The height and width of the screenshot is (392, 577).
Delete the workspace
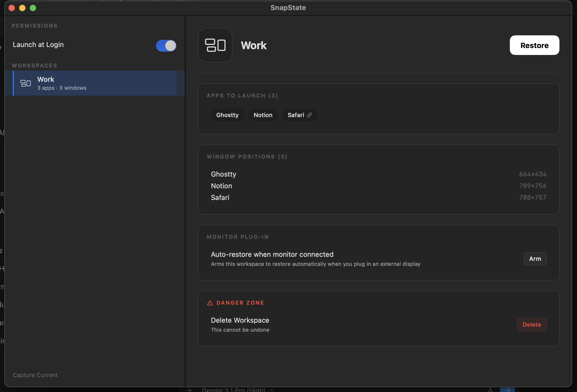click(x=532, y=325)
